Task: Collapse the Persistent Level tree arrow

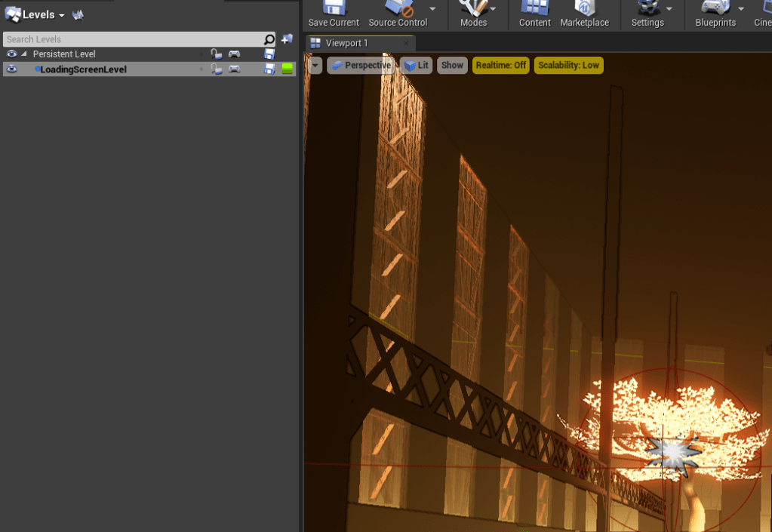Action: tap(24, 54)
